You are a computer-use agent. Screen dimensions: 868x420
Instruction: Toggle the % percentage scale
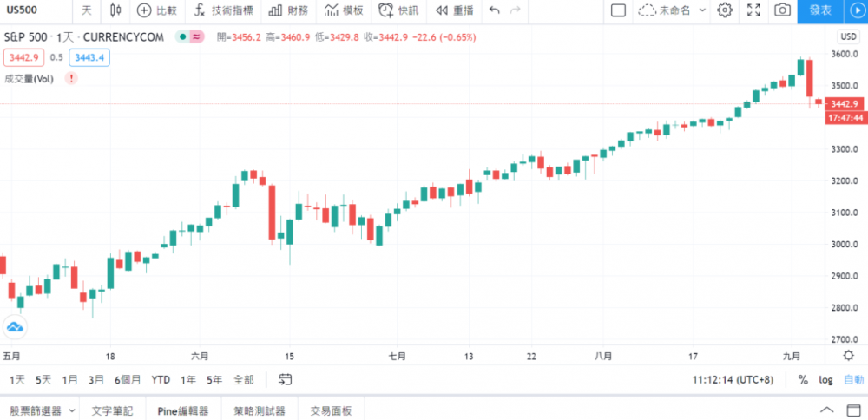(803, 379)
